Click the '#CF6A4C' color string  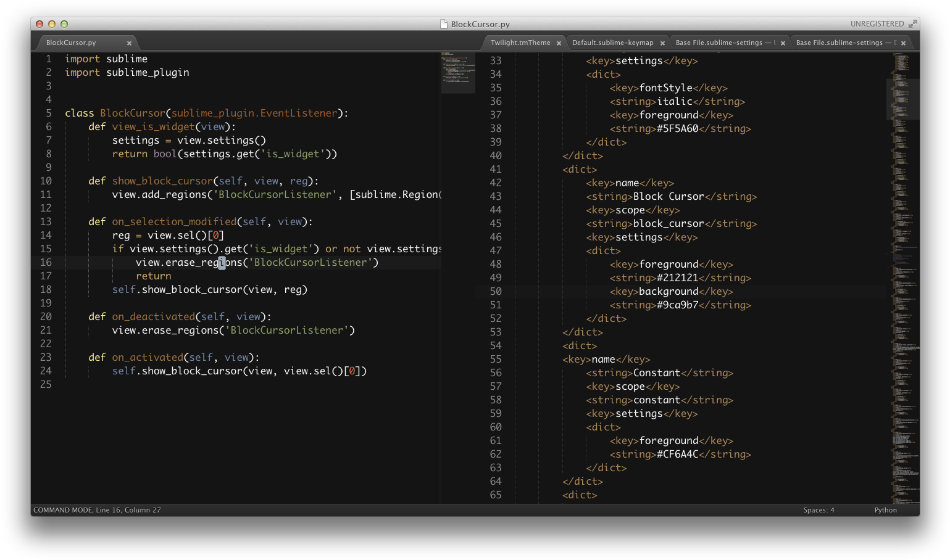coord(678,455)
